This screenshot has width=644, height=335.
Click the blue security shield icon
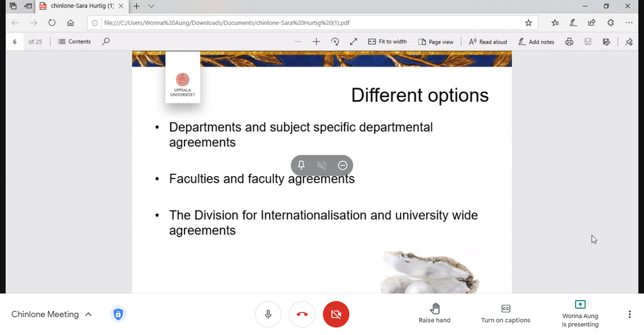click(118, 315)
